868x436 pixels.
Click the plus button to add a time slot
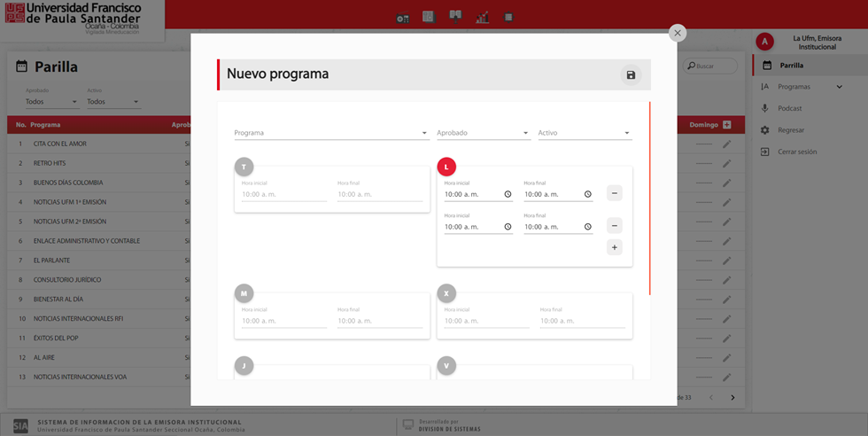point(615,247)
